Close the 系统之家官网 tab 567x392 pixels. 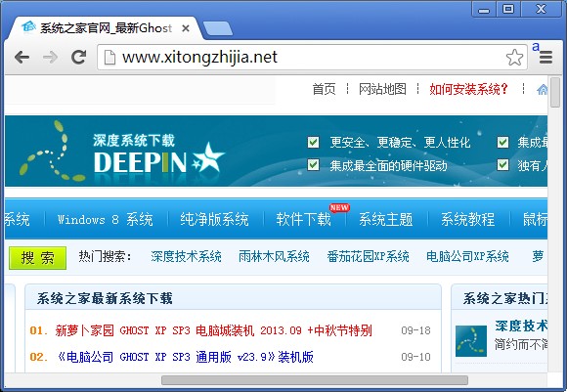186,28
